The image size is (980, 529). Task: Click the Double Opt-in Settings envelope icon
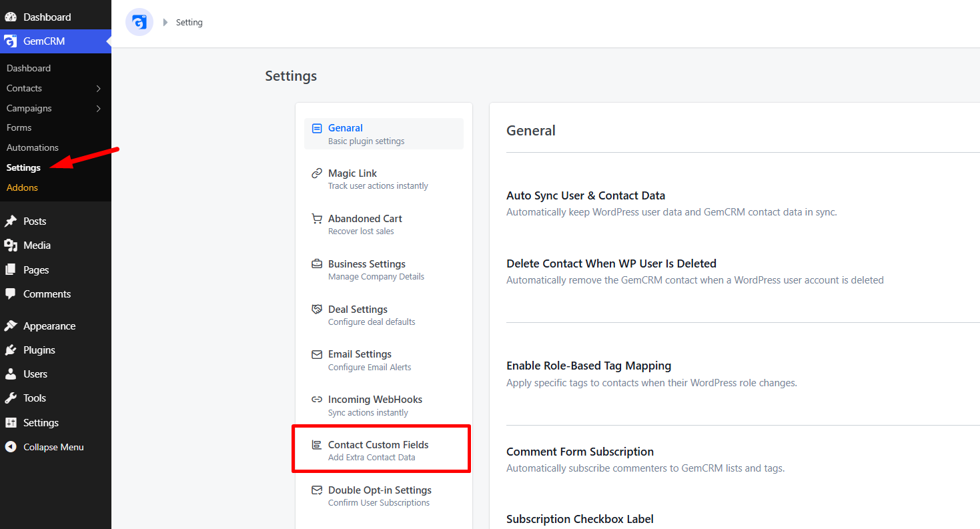pos(317,490)
